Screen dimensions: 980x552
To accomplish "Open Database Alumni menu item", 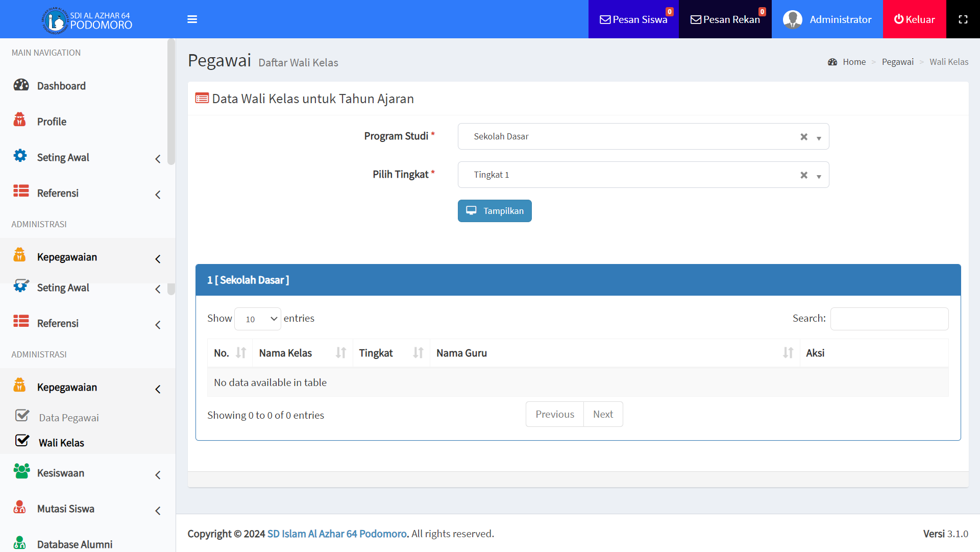I will coord(75,544).
